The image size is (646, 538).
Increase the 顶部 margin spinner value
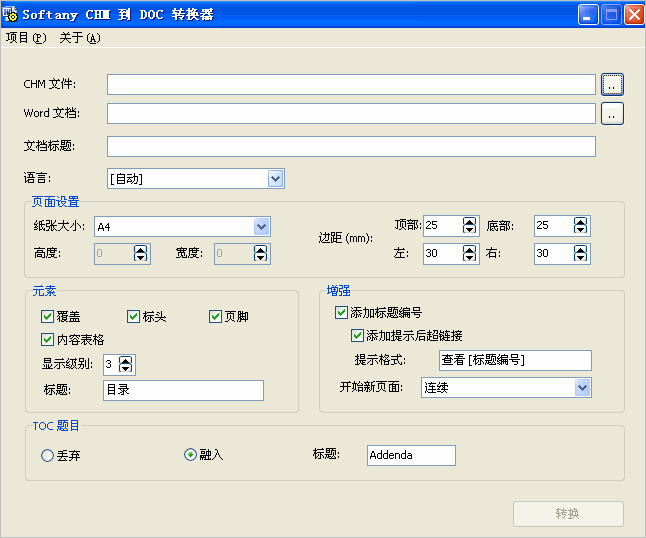pos(469,221)
